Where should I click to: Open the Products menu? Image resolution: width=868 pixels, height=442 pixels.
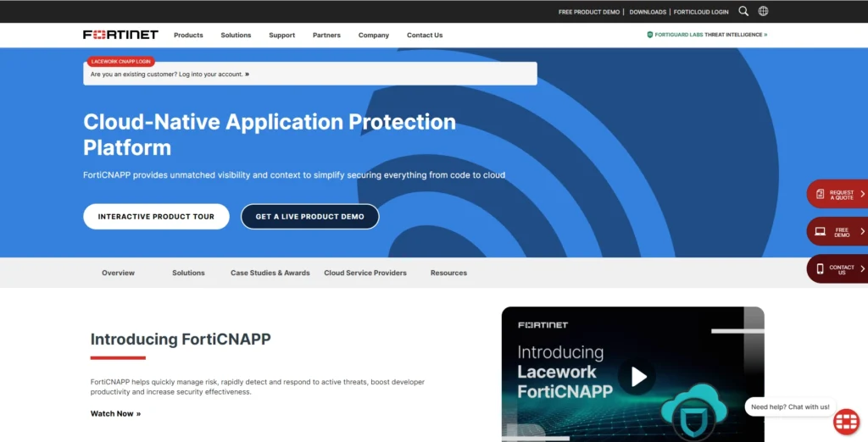pos(188,35)
